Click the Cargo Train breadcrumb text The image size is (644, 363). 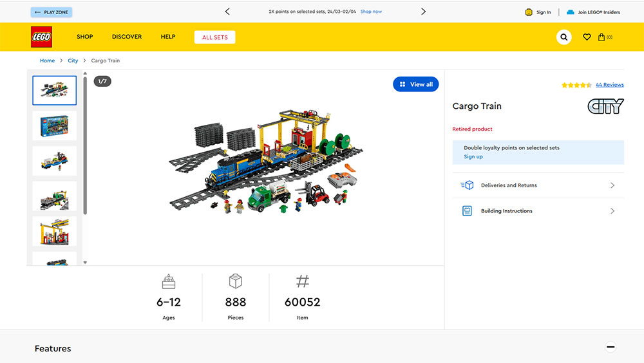pos(106,60)
